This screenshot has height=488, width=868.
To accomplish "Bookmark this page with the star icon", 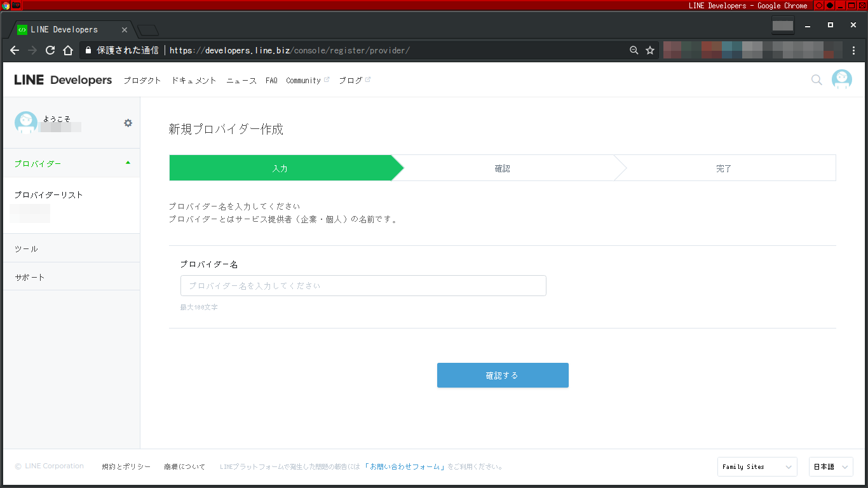I will (649, 50).
